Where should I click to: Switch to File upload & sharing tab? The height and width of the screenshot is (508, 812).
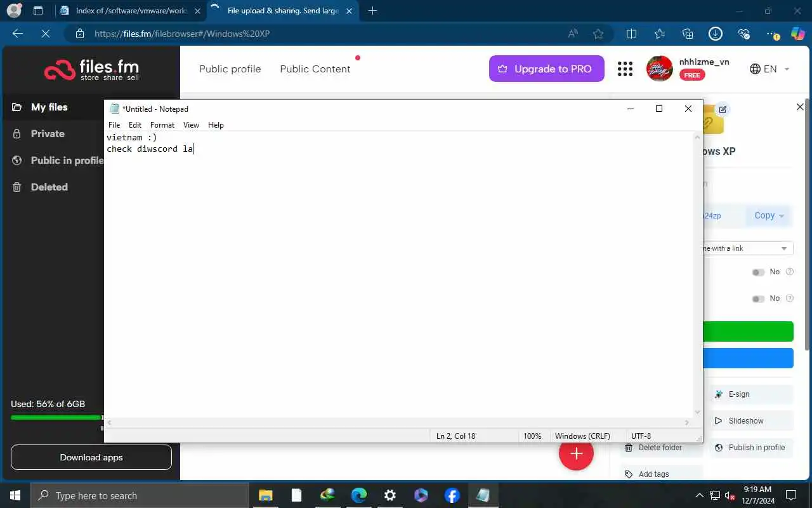[x=283, y=11]
